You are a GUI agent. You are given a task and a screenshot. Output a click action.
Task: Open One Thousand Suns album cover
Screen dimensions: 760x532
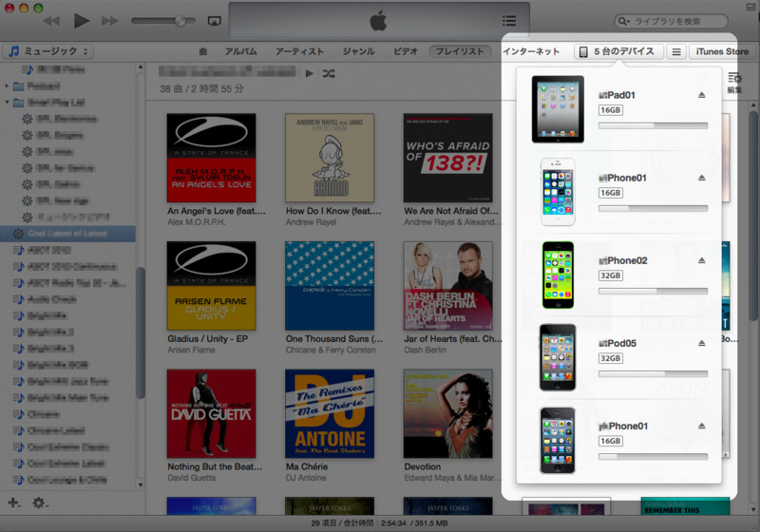click(x=330, y=286)
